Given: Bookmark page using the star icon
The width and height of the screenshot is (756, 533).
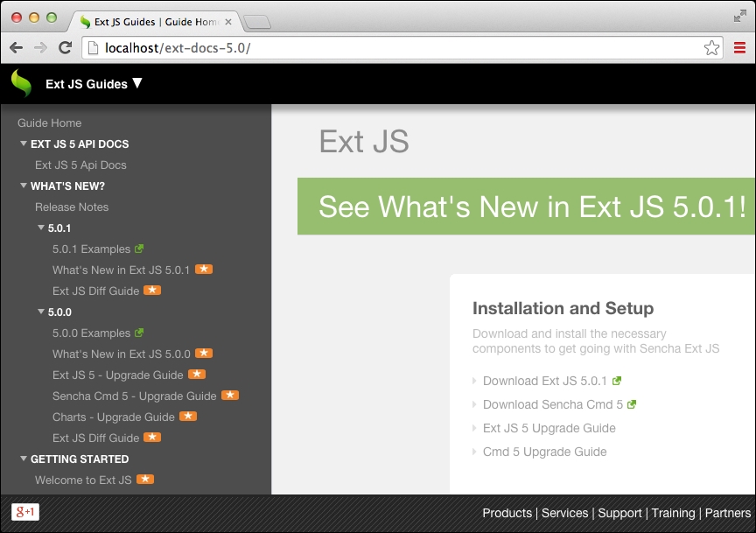Looking at the screenshot, I should [711, 48].
